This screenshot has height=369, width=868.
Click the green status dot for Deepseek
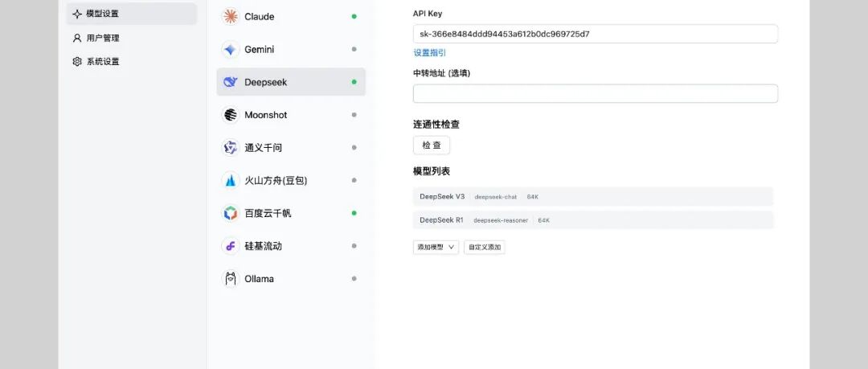[x=354, y=82]
